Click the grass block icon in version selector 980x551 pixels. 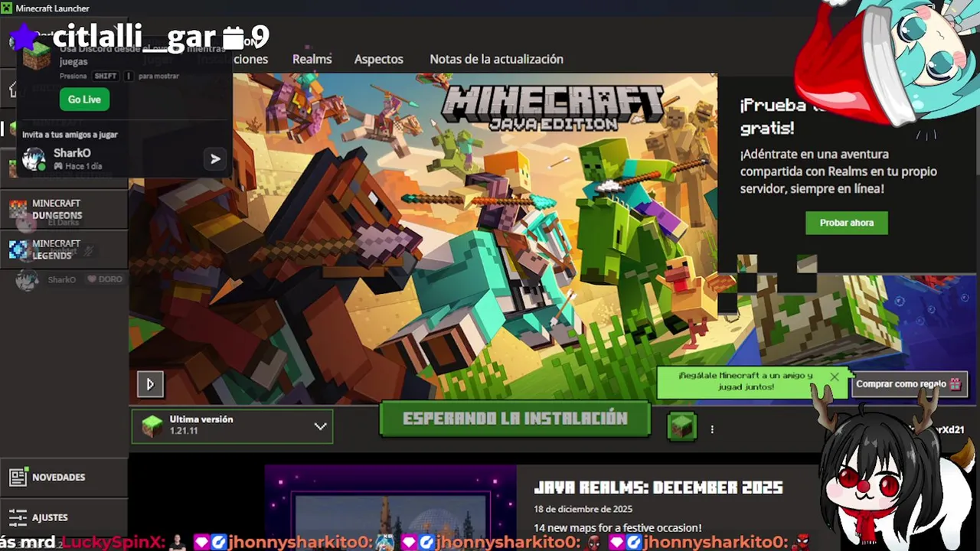[x=152, y=426]
